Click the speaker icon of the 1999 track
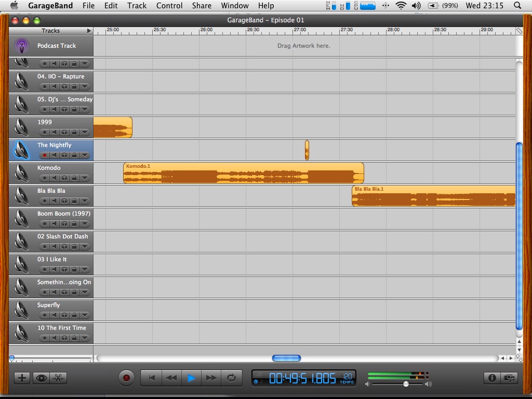 (21, 128)
